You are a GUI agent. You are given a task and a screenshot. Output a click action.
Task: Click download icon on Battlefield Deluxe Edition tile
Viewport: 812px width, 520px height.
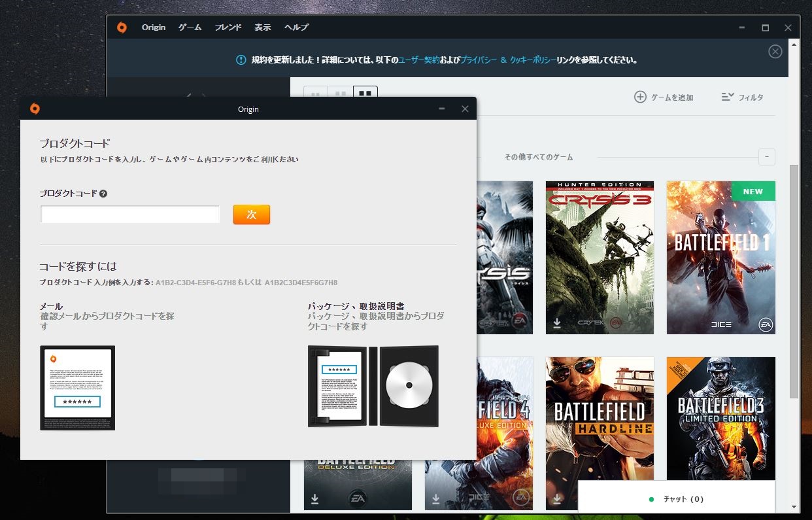[315, 499]
